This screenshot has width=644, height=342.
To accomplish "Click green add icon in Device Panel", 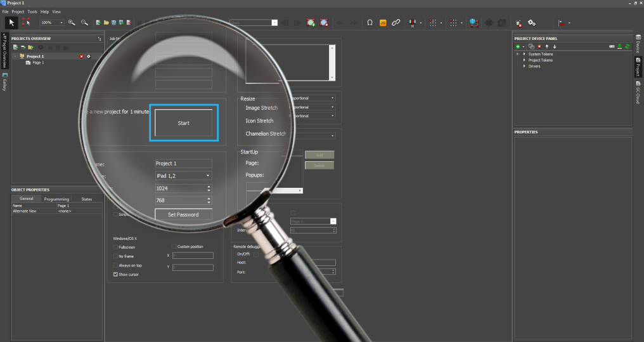I will tap(517, 46).
